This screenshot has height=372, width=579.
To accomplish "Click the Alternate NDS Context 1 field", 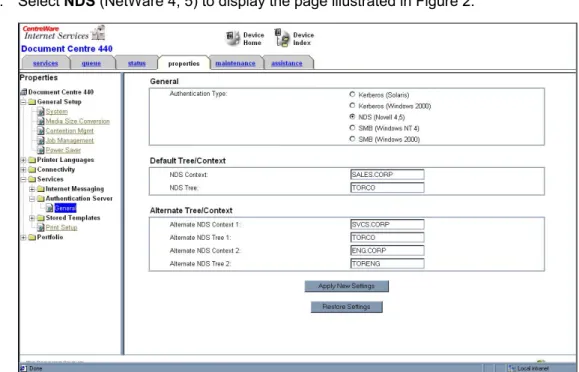I will [387, 224].
